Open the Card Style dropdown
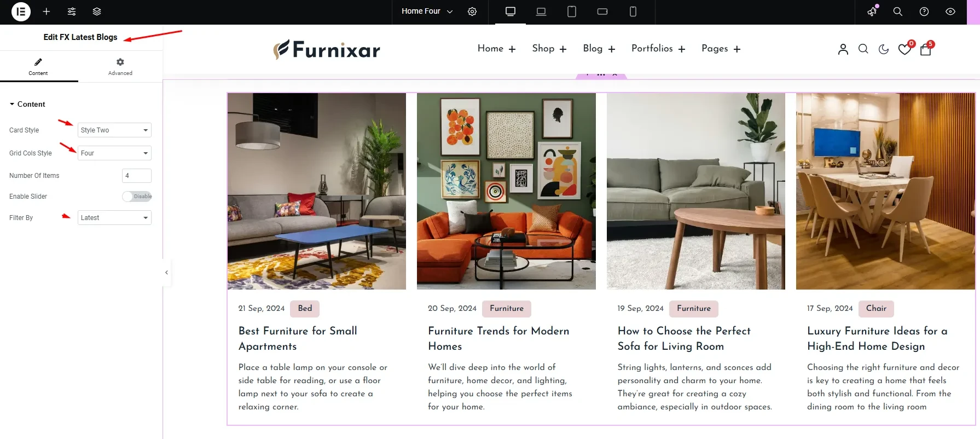 (114, 130)
